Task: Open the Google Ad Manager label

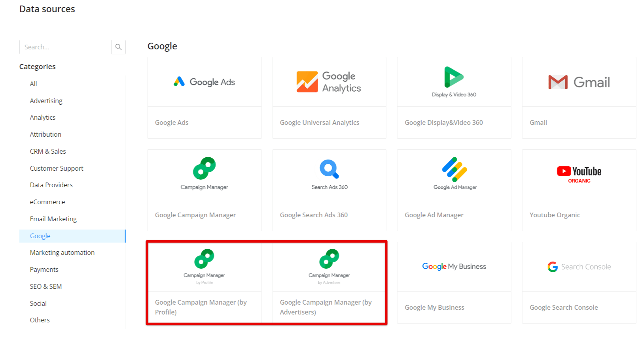Action: click(x=434, y=215)
